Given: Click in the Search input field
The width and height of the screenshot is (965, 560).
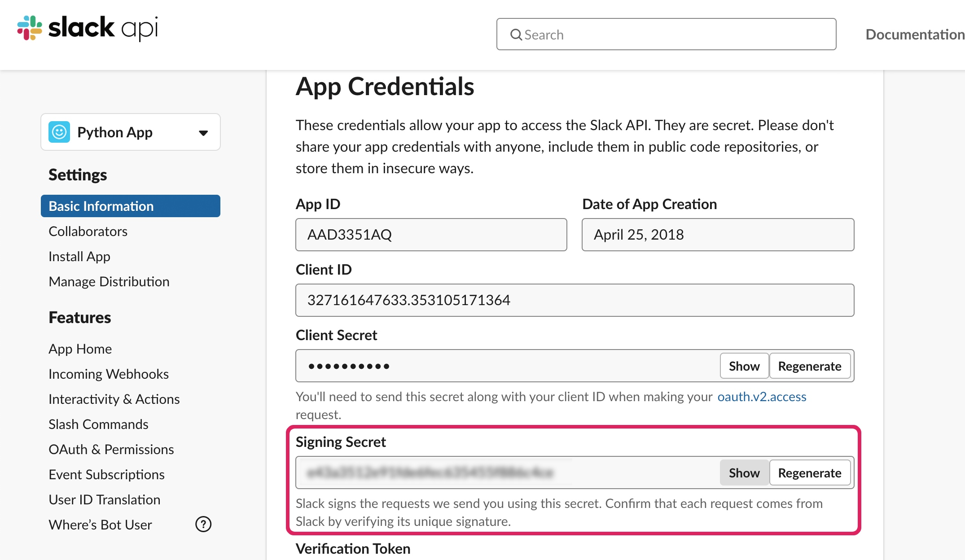Looking at the screenshot, I should coord(673,35).
